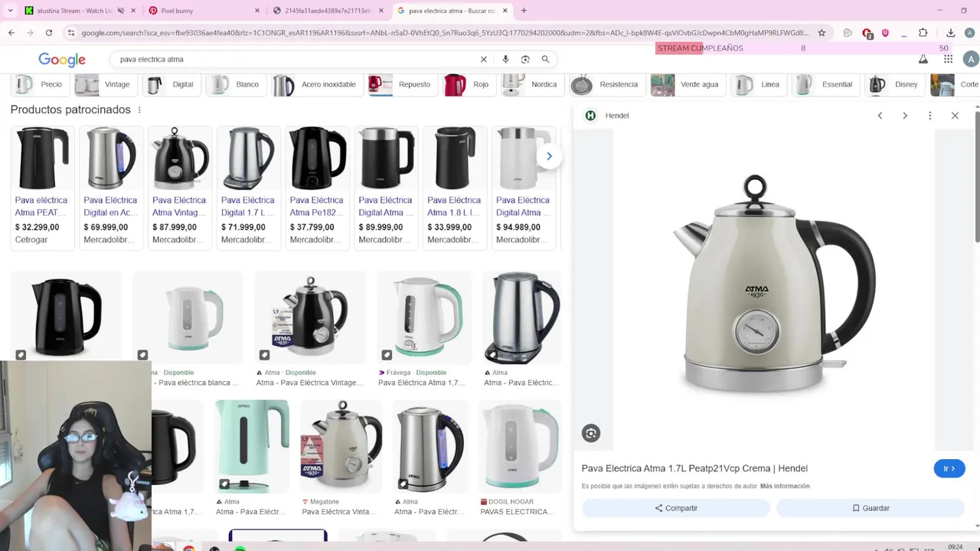Filter results by the Vintage chip
980x551 pixels.
tap(104, 84)
